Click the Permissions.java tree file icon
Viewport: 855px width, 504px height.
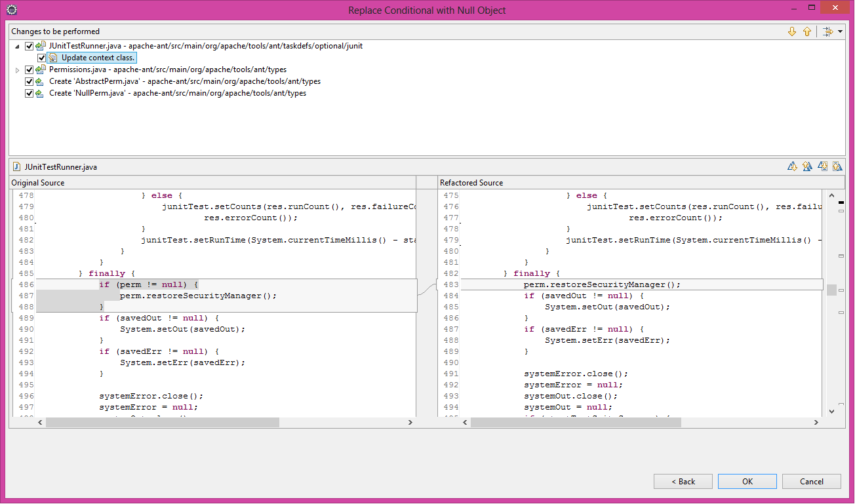click(x=41, y=69)
